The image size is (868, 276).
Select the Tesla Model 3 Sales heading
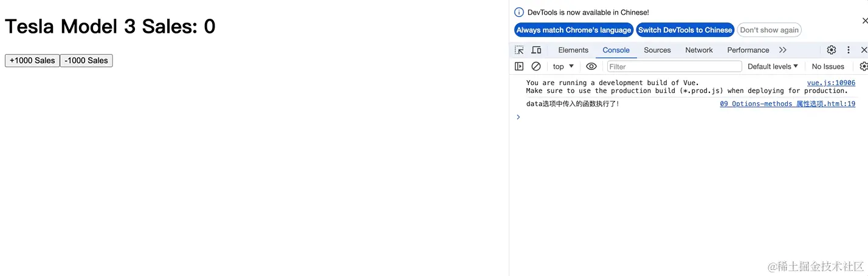click(x=110, y=26)
